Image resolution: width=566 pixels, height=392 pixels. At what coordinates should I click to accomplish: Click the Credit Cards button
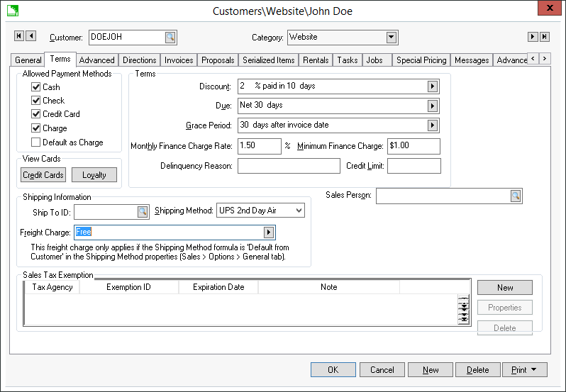[x=43, y=175]
